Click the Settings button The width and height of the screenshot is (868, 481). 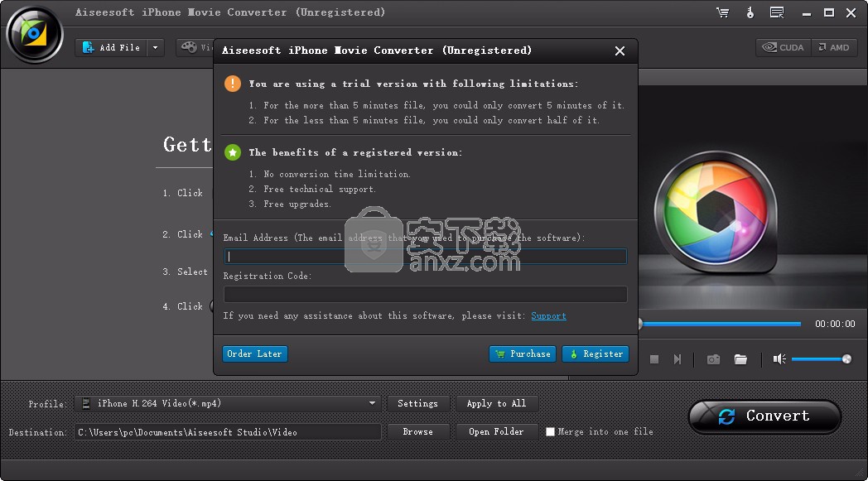tap(418, 403)
